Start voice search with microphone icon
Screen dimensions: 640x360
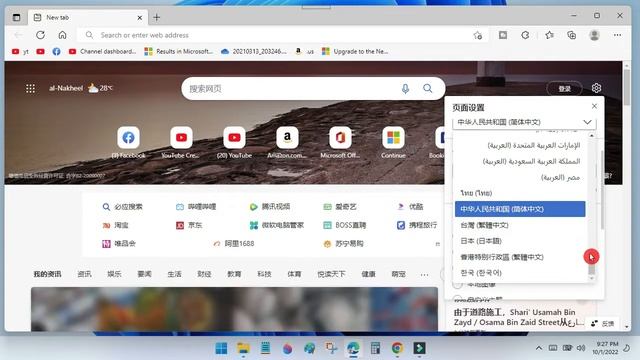405,89
